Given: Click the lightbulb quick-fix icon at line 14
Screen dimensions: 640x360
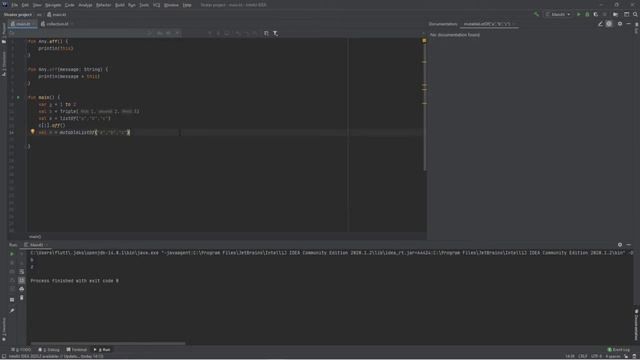Looking at the screenshot, I should click(x=33, y=132).
